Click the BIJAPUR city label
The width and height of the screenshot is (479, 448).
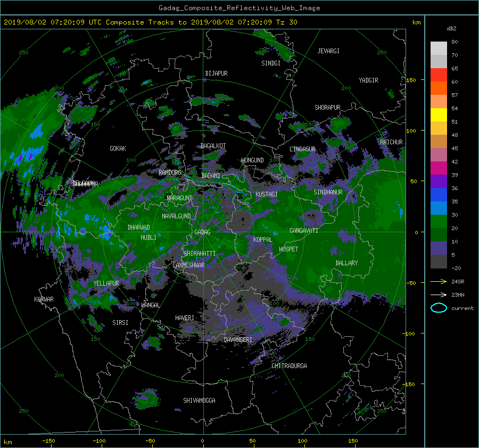tap(216, 74)
